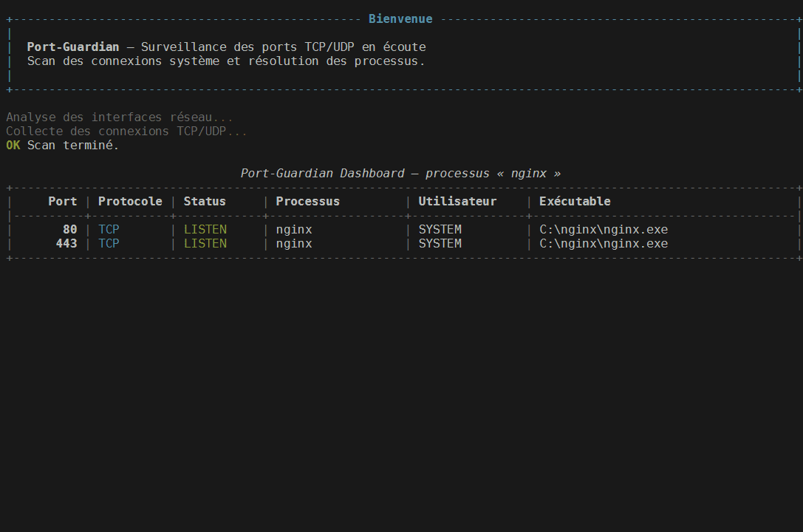803x532 pixels.
Task: Click the Protocole column header
Action: [x=130, y=201]
